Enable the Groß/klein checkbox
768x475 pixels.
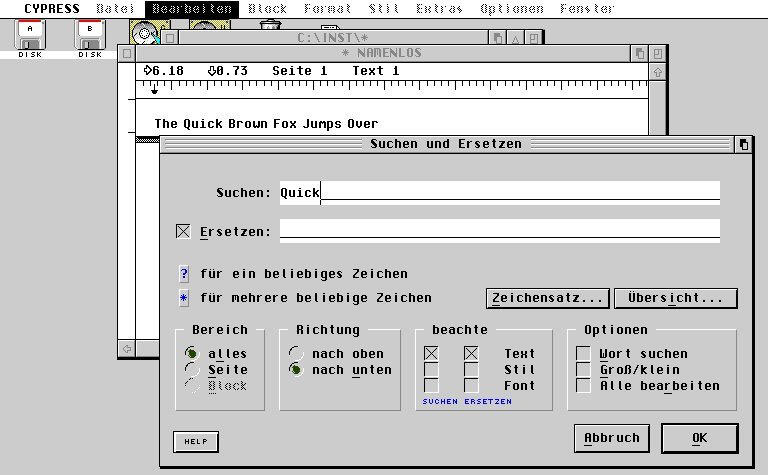coord(583,370)
